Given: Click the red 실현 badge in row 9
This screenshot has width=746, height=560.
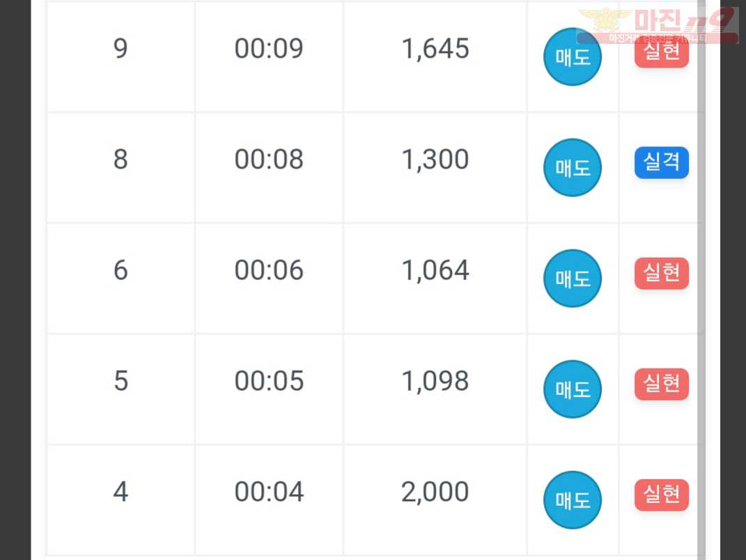Looking at the screenshot, I should [661, 52].
